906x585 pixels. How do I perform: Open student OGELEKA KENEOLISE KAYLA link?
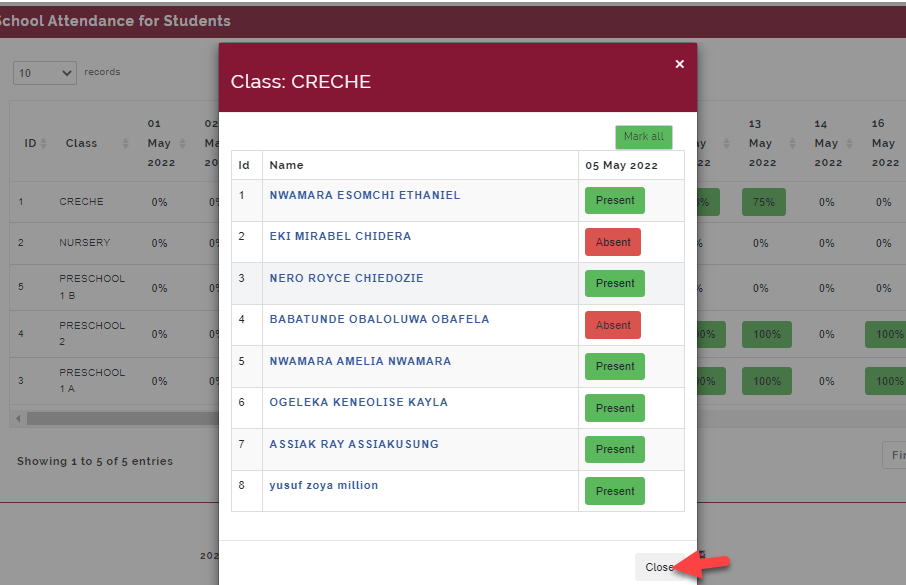pyautogui.click(x=358, y=402)
